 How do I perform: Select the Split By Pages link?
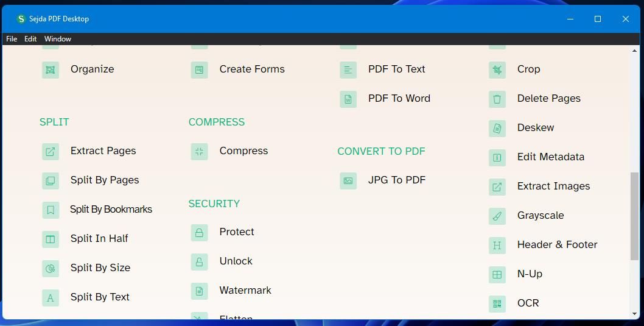pyautogui.click(x=105, y=180)
